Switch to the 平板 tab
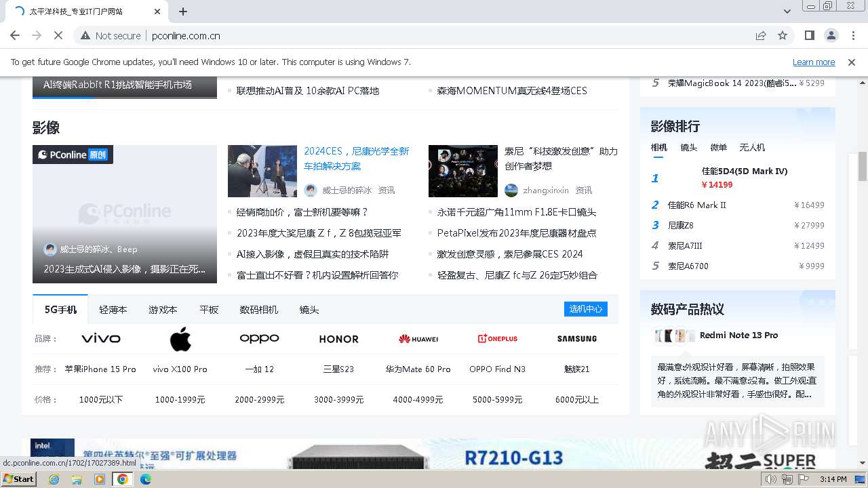The width and height of the screenshot is (868, 488). [209, 310]
